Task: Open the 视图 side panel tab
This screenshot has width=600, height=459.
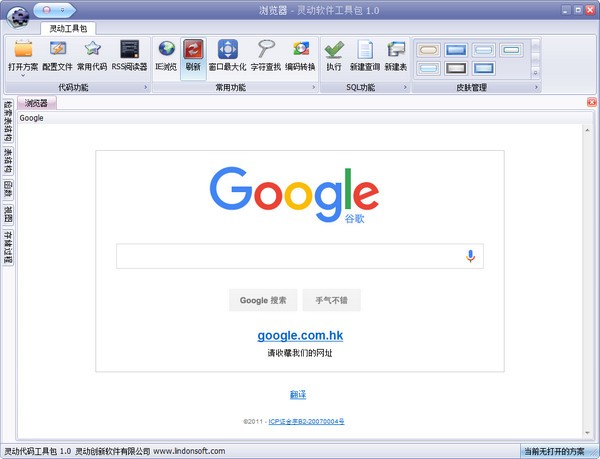Action: tap(8, 214)
